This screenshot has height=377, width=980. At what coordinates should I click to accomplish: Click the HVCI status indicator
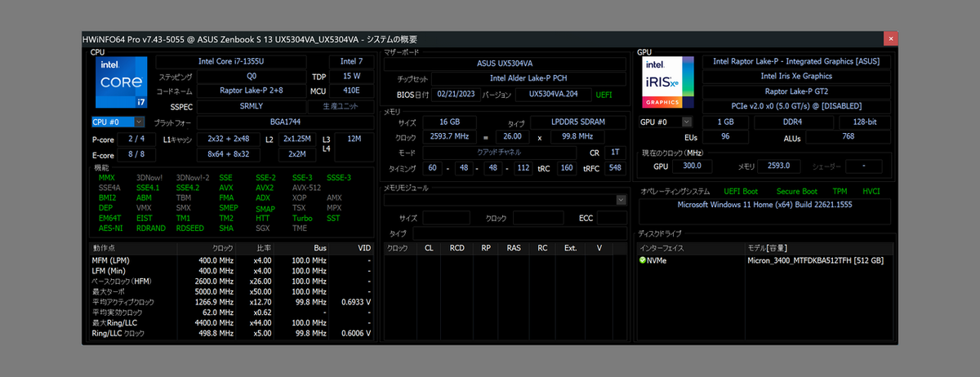point(871,191)
